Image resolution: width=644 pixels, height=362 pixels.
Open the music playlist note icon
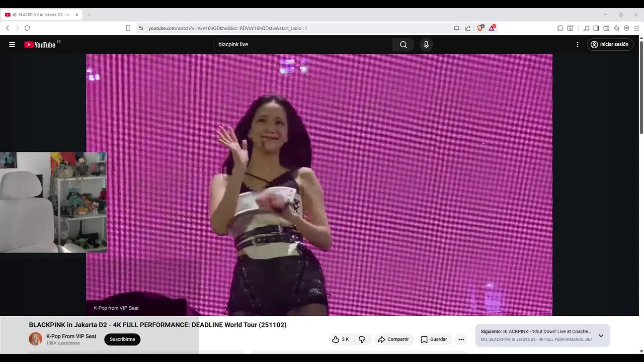(x=586, y=28)
